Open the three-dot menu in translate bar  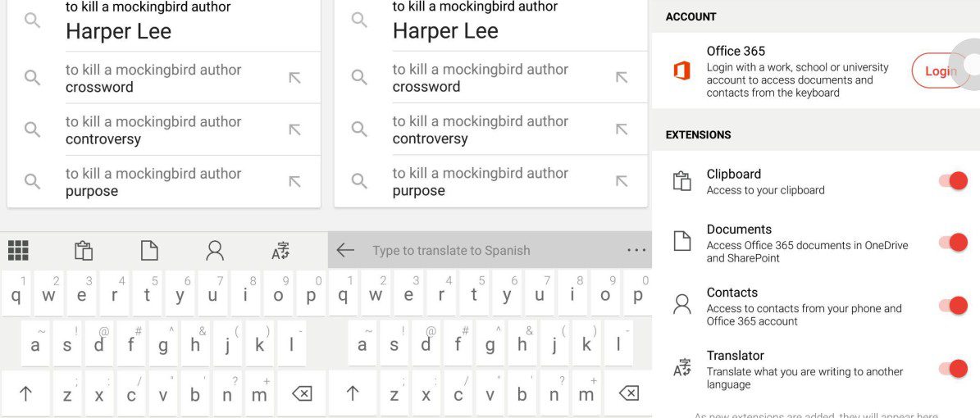[636, 251]
